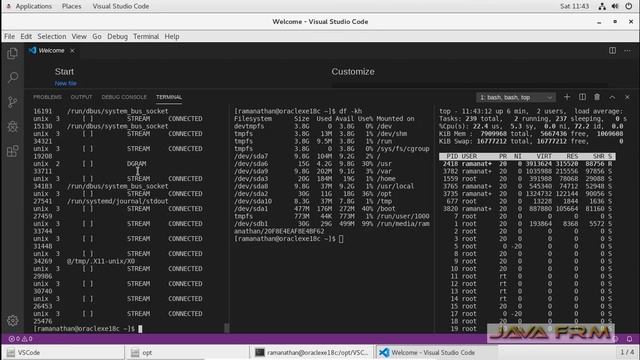Click PID 2418 ramanat+ process row
The height and width of the screenshot is (360, 640).
coord(527,164)
